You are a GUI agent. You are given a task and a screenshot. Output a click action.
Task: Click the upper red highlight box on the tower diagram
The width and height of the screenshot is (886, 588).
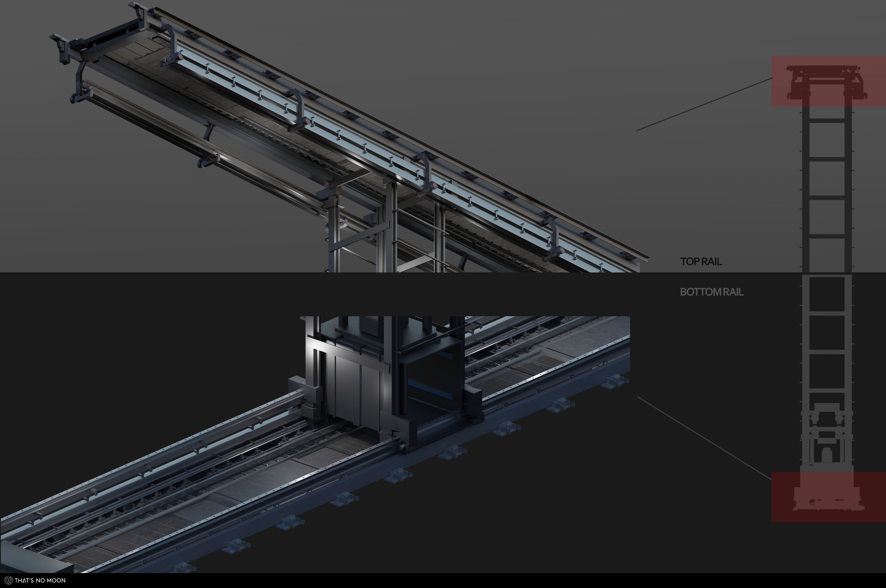click(x=828, y=81)
